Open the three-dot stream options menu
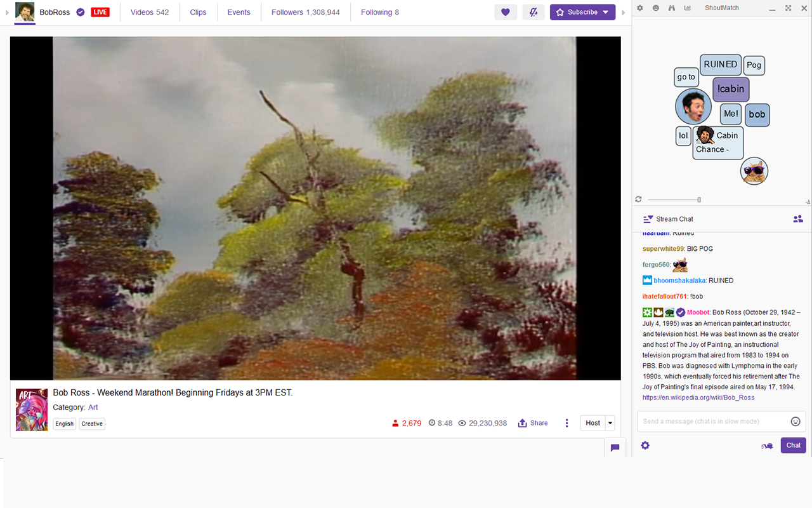 click(567, 423)
